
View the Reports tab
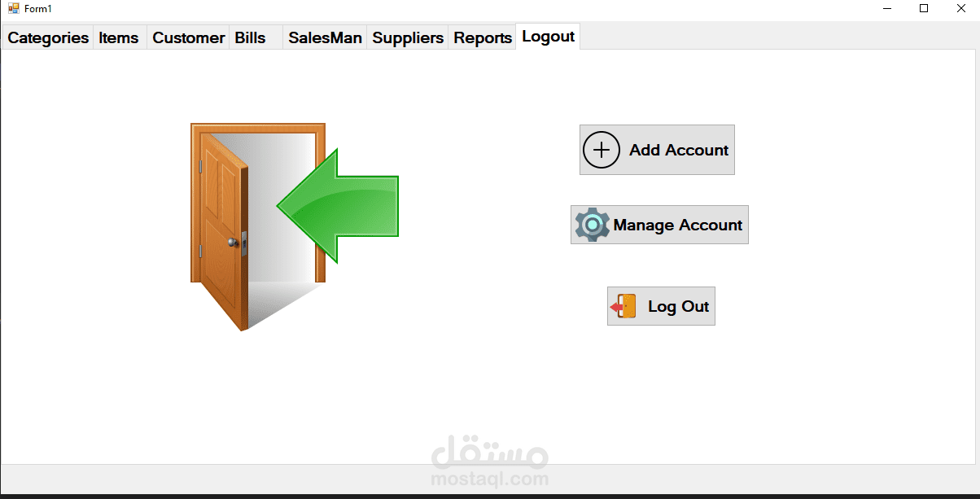coord(483,37)
